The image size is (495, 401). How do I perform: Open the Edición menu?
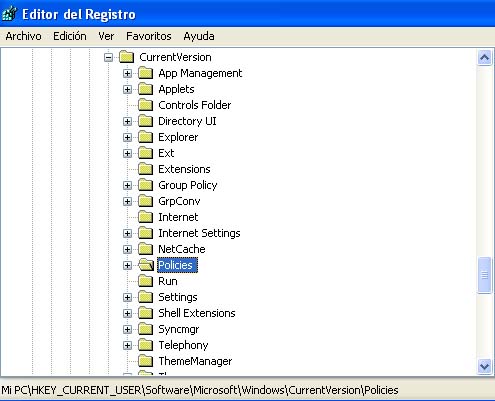[x=70, y=36]
